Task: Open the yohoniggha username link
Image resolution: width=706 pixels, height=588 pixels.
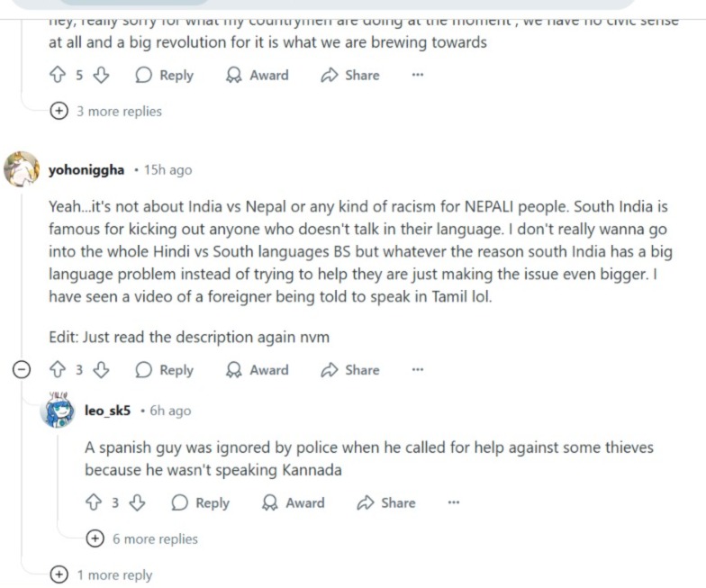Action: click(86, 170)
